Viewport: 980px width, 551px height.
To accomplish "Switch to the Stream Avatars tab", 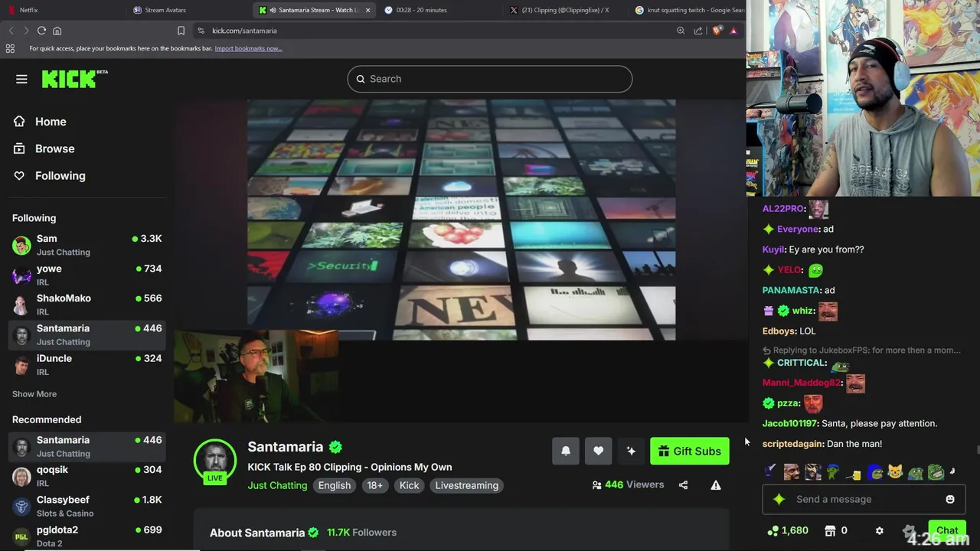I will tap(189, 10).
